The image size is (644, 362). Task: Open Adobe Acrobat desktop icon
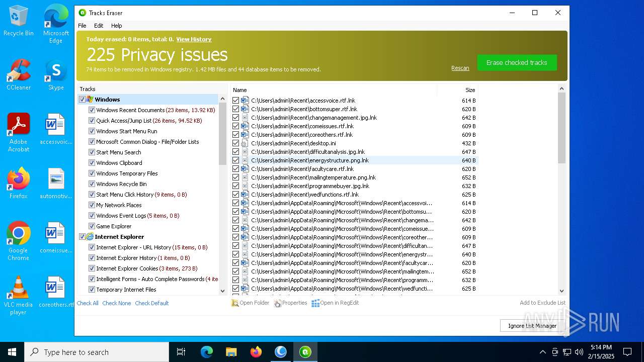[x=19, y=133]
